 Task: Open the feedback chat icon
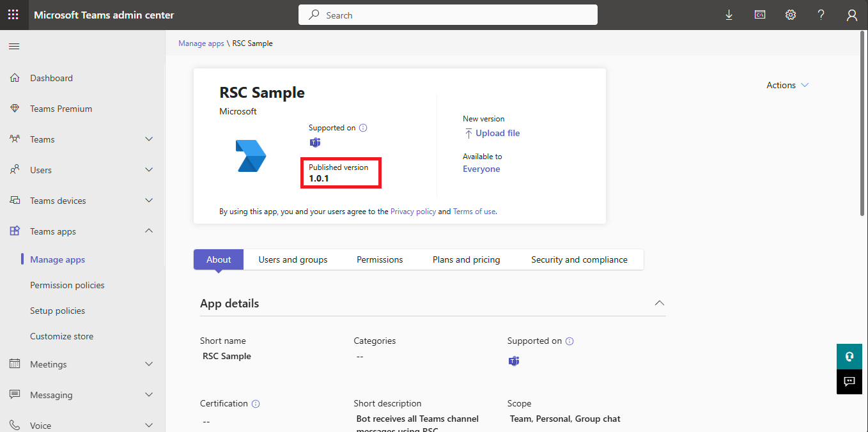849,382
